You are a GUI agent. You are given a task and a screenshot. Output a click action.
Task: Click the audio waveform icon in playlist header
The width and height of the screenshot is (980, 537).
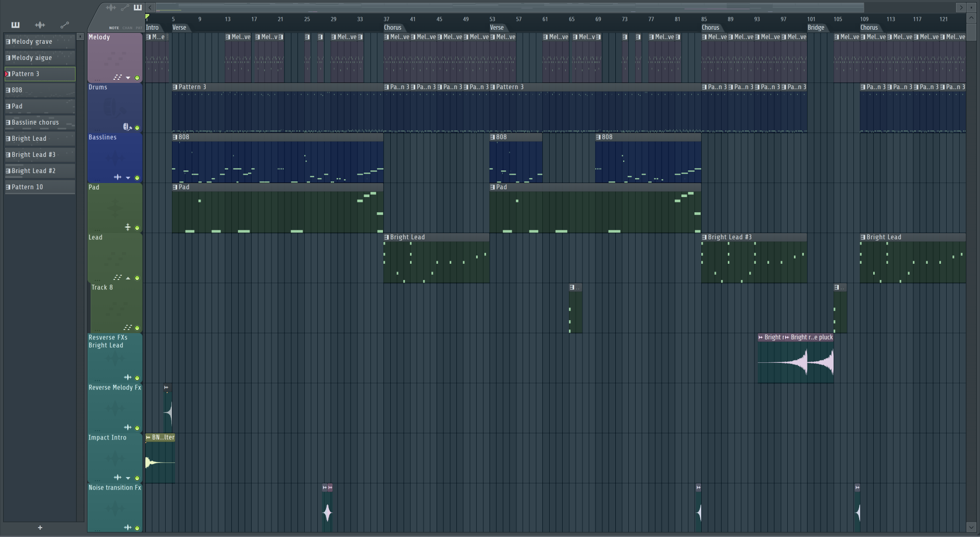[111, 7]
